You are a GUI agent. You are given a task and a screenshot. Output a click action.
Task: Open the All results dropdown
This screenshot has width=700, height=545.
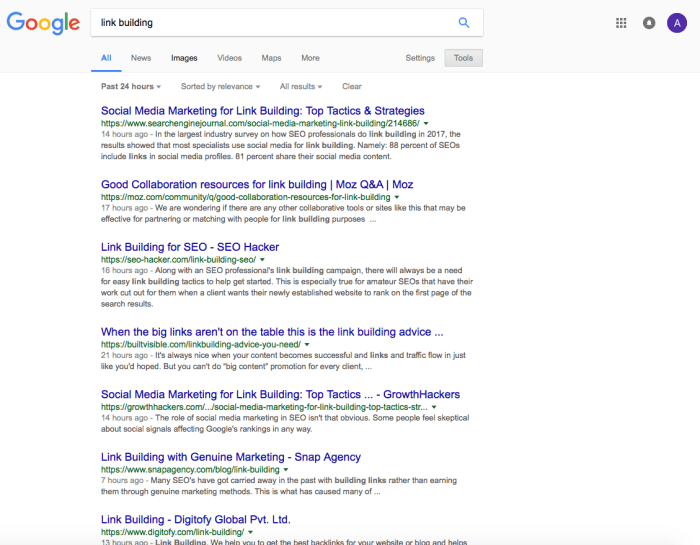301,86
